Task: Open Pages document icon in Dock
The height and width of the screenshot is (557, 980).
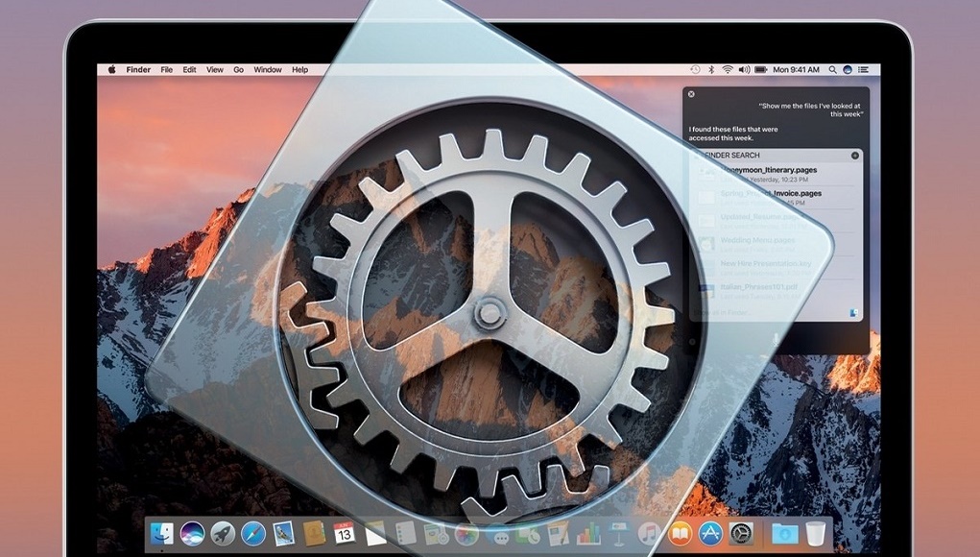Action: click(558, 534)
